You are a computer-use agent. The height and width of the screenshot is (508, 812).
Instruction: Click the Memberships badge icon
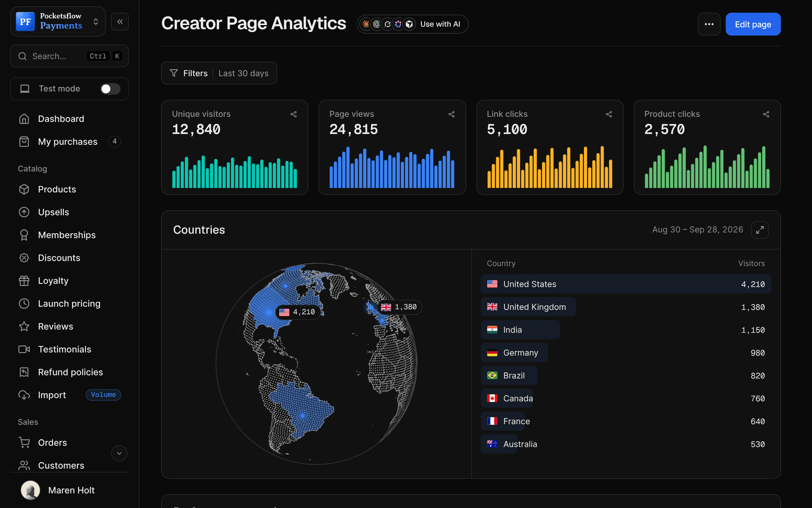(x=24, y=235)
